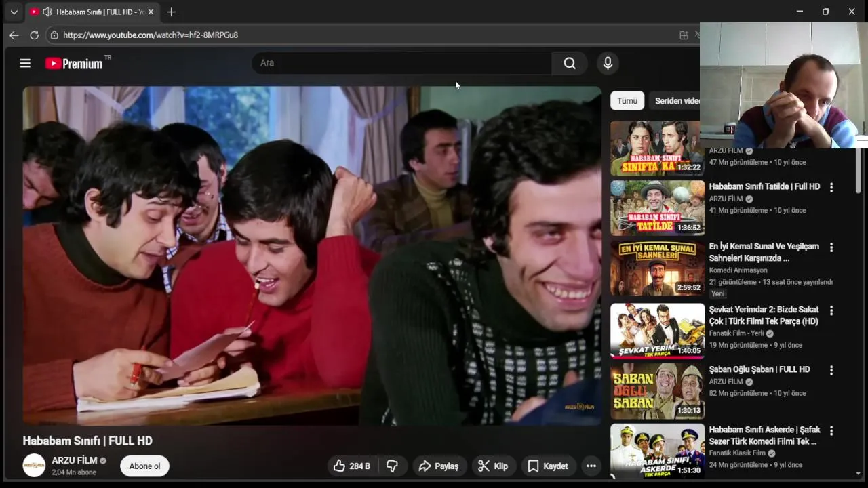View site info icon beside URL
The height and width of the screenshot is (488, 868).
(54, 35)
